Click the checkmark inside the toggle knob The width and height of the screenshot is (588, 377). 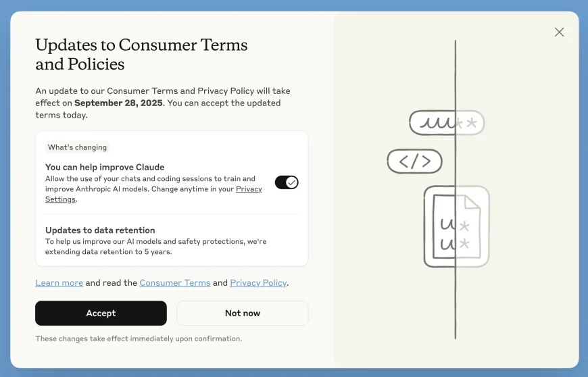292,182
